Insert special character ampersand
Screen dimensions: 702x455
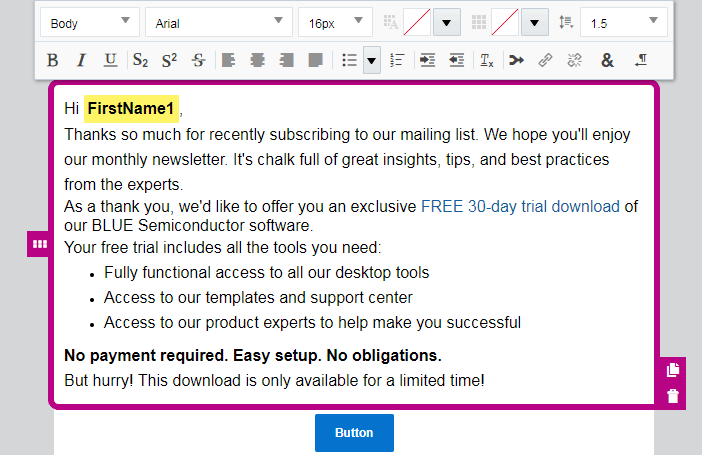point(607,60)
